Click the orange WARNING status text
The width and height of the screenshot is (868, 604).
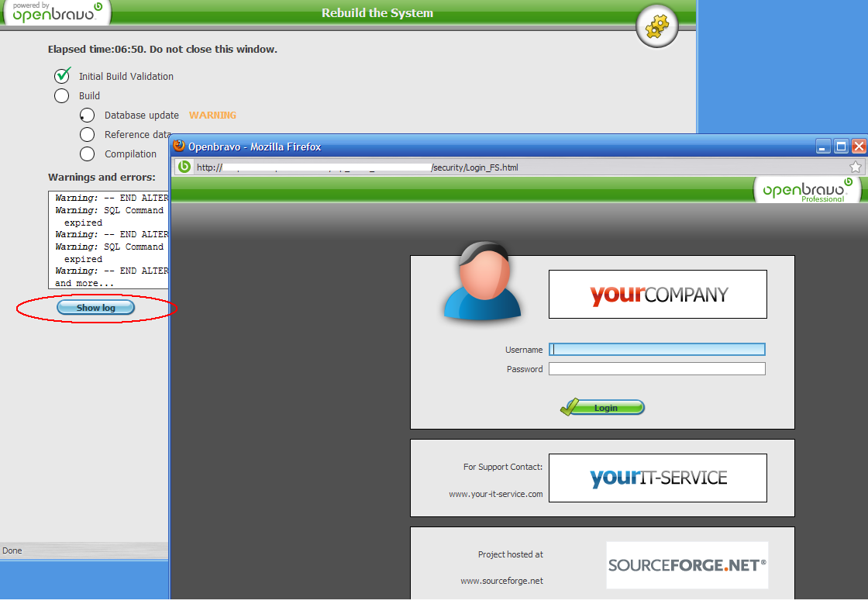tap(212, 116)
